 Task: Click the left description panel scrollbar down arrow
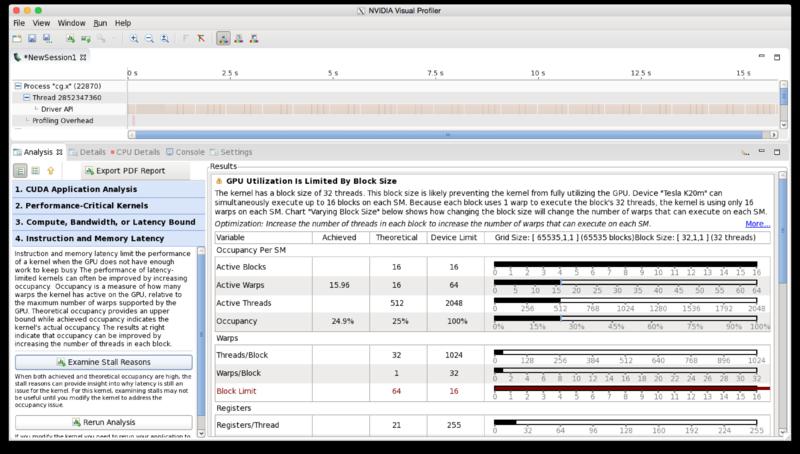pos(201,433)
